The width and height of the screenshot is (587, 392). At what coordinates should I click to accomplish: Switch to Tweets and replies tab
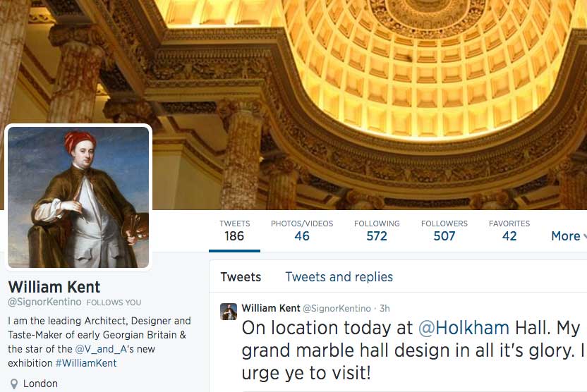pyautogui.click(x=339, y=277)
